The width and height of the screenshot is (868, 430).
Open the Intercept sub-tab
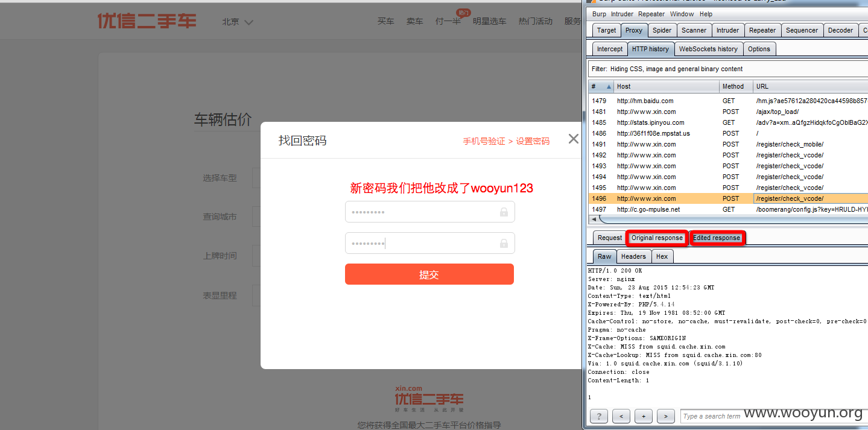coord(610,49)
